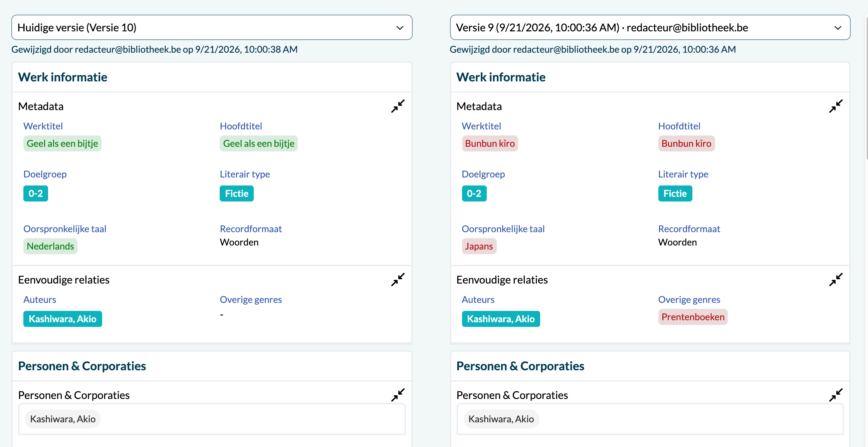Click the Werk informatie heading in left panel
The width and height of the screenshot is (868, 447).
click(x=63, y=77)
